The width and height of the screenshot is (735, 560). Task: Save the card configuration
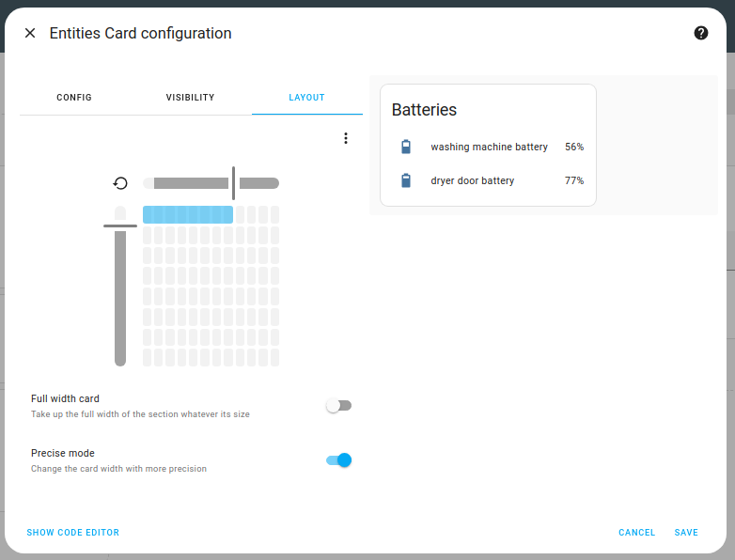[686, 533]
